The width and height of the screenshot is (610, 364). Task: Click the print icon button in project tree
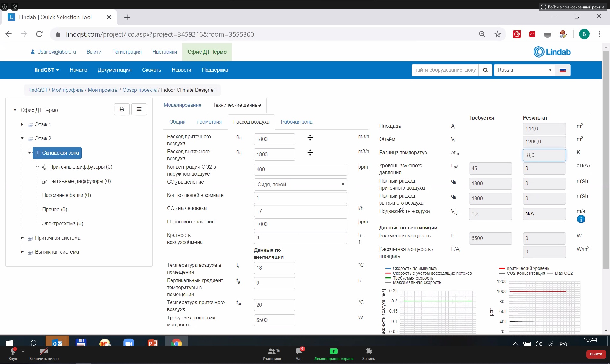point(122,109)
